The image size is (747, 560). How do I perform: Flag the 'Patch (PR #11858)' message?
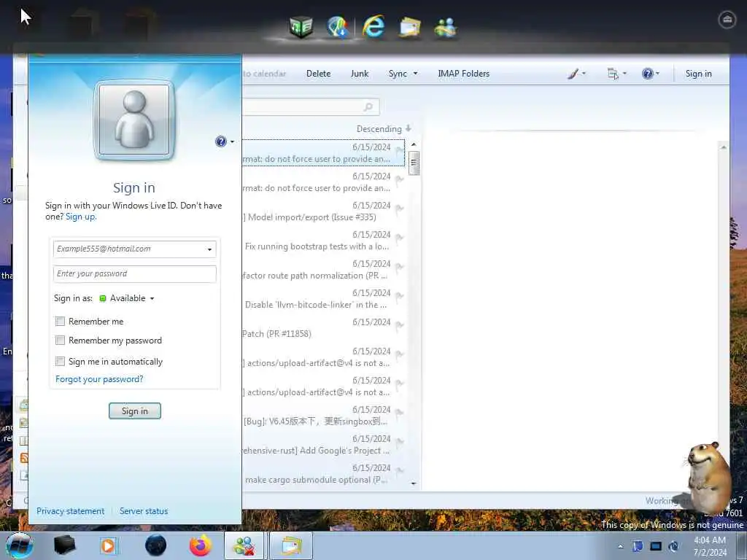pos(399,326)
